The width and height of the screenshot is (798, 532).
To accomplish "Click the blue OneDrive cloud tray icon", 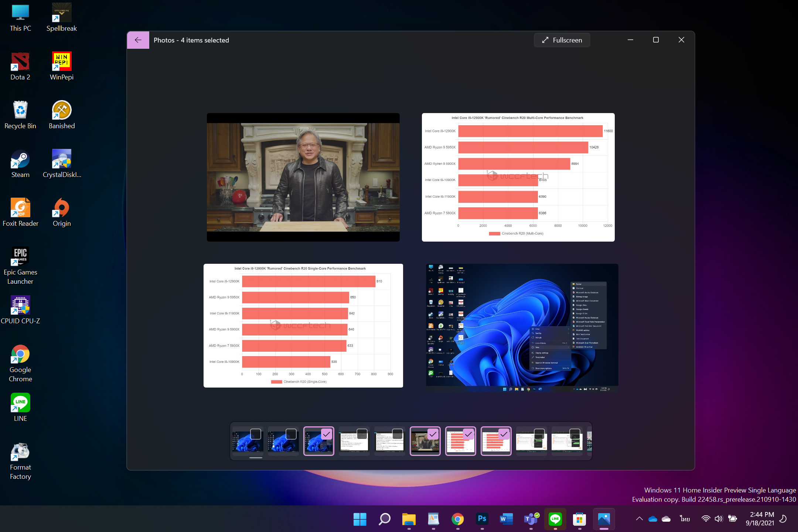I will [x=653, y=519].
